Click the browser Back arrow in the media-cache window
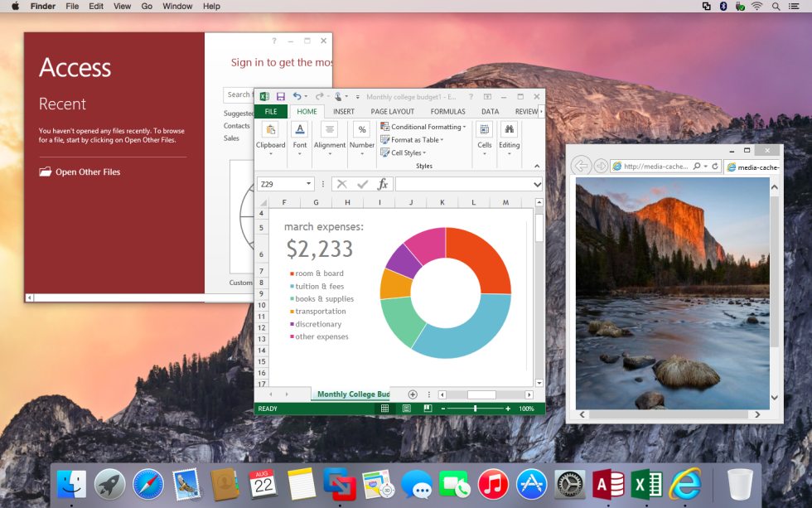Viewport: 812px width, 508px height. coord(581,165)
